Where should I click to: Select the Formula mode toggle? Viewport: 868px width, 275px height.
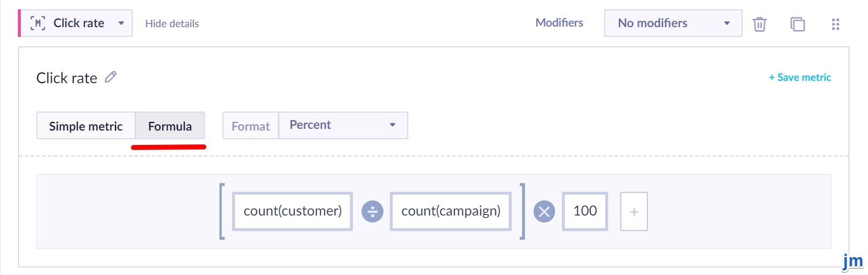coord(170,126)
